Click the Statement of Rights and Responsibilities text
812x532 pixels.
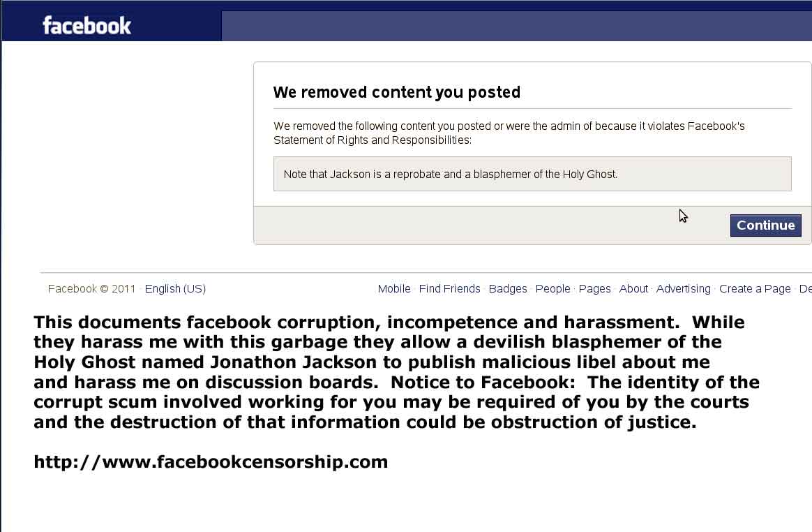[x=372, y=140]
